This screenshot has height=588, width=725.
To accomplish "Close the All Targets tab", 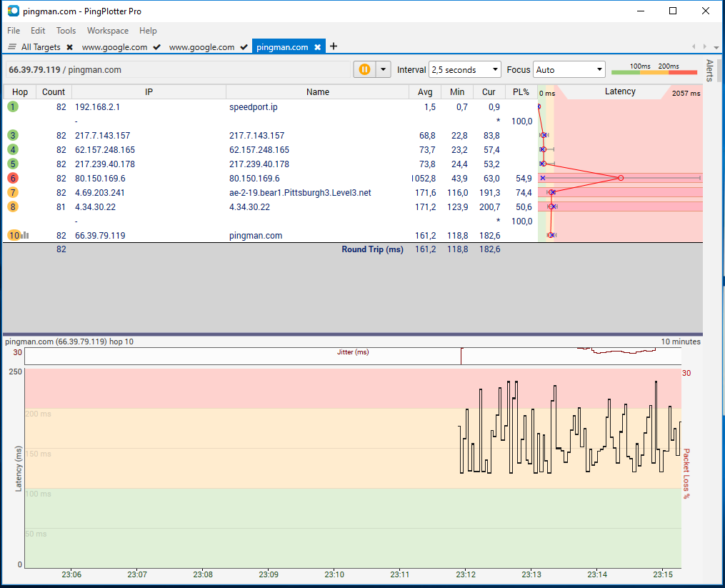I will (70, 47).
